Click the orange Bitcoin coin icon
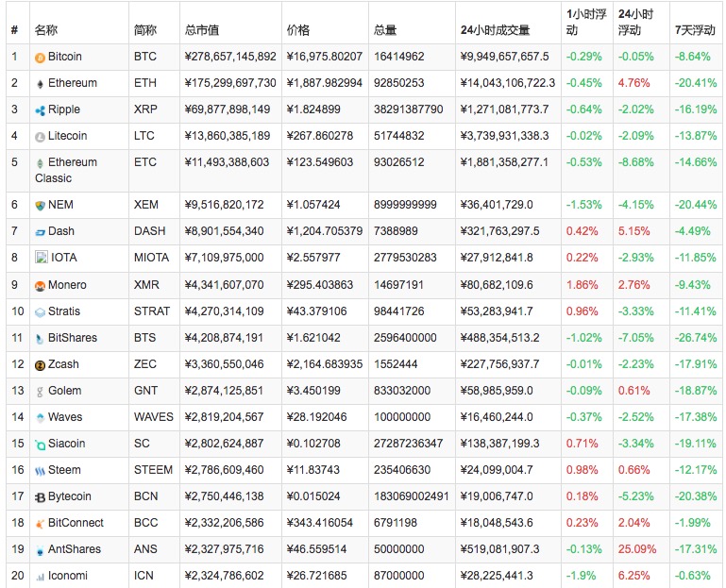 click(40, 58)
